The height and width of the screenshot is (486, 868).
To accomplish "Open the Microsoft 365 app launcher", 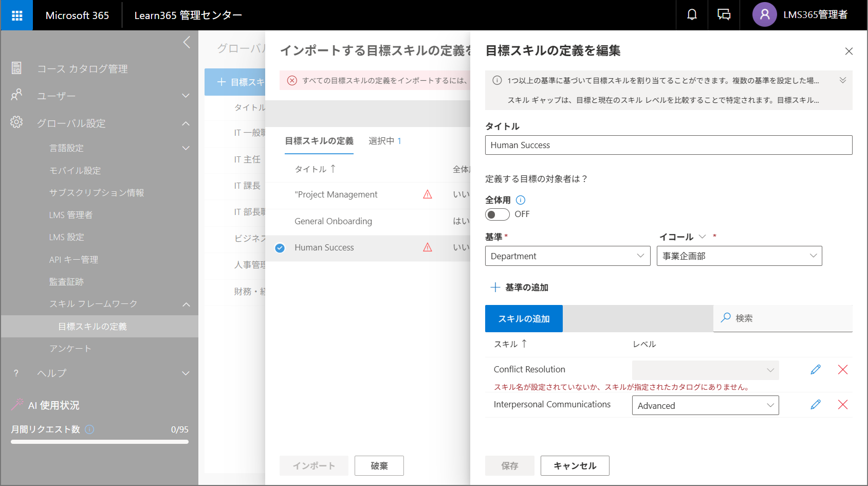I will click(16, 15).
